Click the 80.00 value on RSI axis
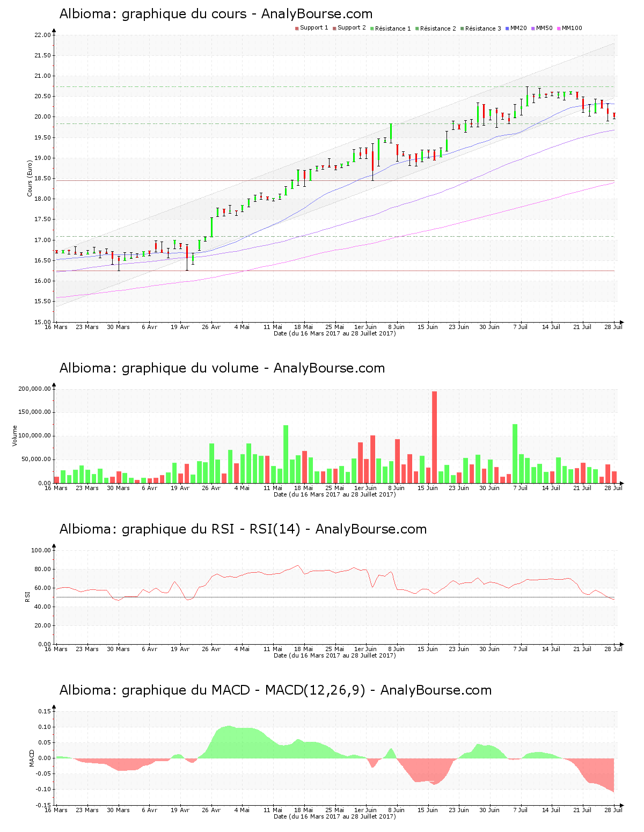The image size is (644, 832). click(42, 569)
